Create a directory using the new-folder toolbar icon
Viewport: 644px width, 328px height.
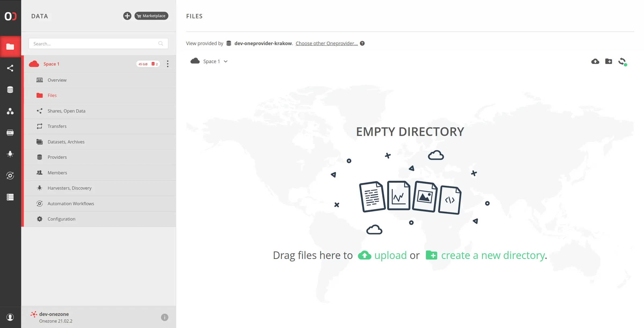pyautogui.click(x=609, y=61)
